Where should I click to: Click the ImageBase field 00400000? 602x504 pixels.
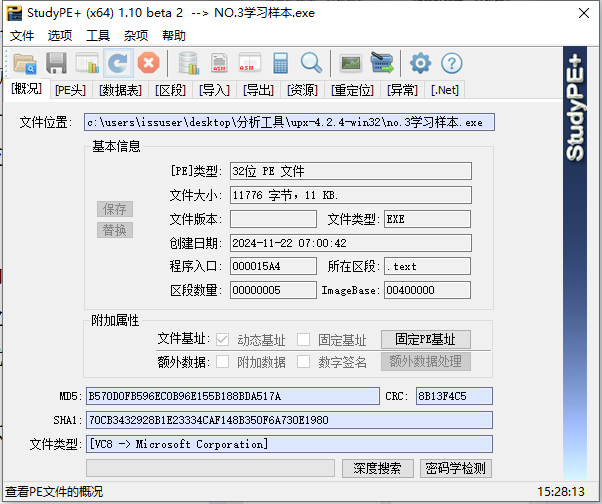(427, 290)
